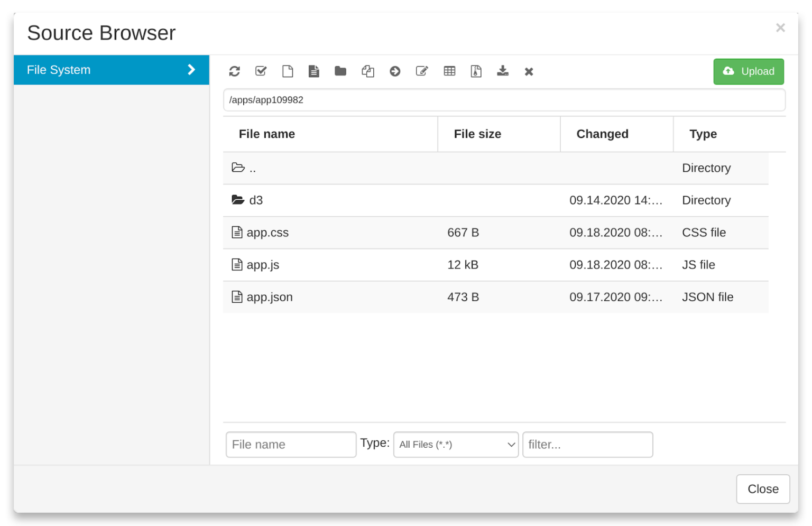Switch to table view

click(449, 71)
